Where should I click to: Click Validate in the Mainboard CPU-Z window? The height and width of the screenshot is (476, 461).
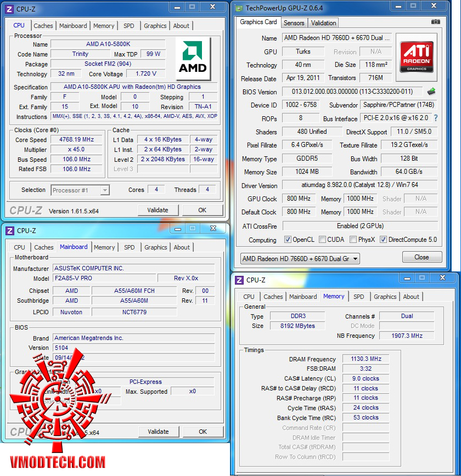pyautogui.click(x=158, y=432)
